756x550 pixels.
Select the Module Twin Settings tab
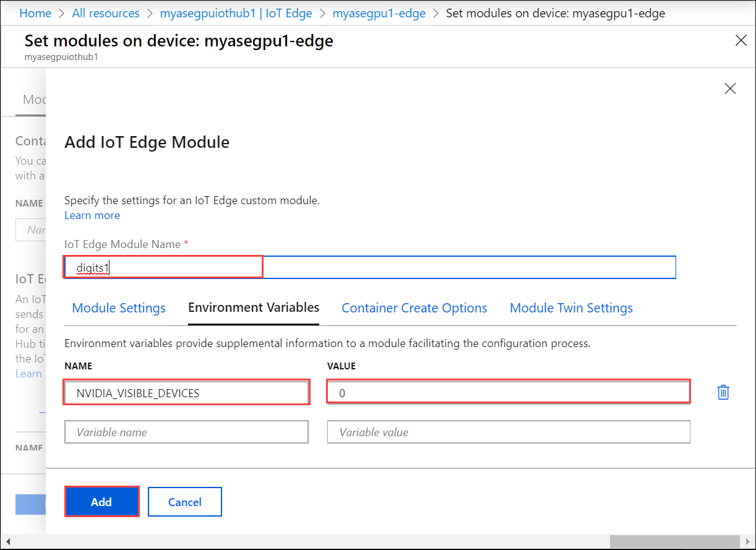[x=571, y=307]
